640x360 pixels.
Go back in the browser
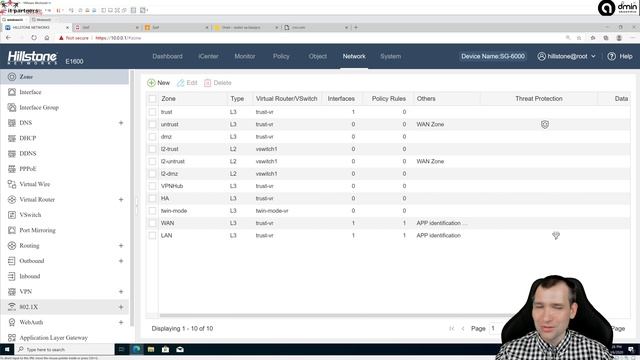pyautogui.click(x=9, y=38)
